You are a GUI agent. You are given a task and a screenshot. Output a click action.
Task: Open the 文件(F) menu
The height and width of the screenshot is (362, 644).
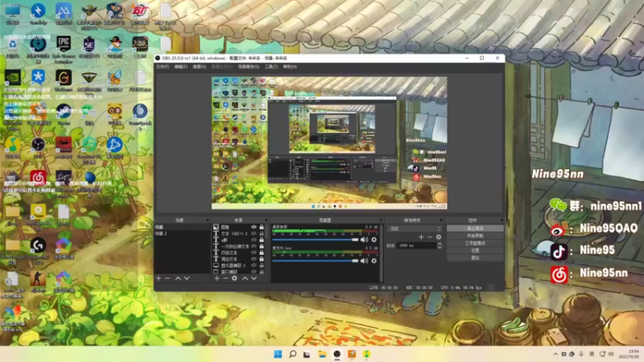tap(163, 67)
